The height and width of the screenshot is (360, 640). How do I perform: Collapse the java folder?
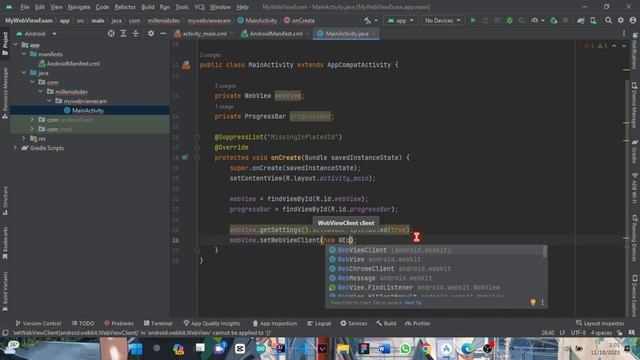24,73
